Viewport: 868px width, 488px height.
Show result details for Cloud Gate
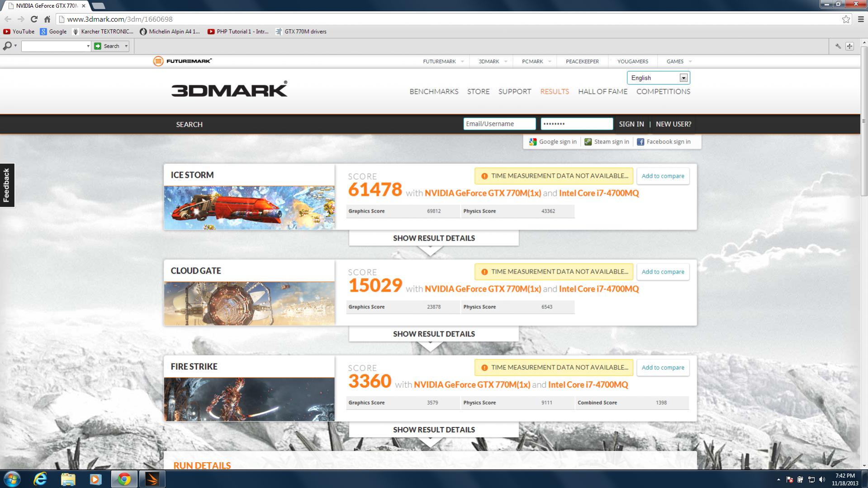pos(434,334)
